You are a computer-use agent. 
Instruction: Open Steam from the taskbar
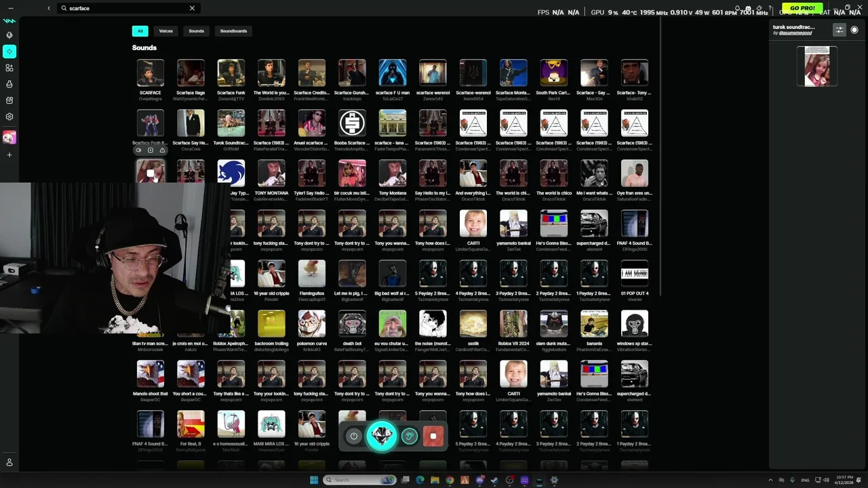point(494,480)
